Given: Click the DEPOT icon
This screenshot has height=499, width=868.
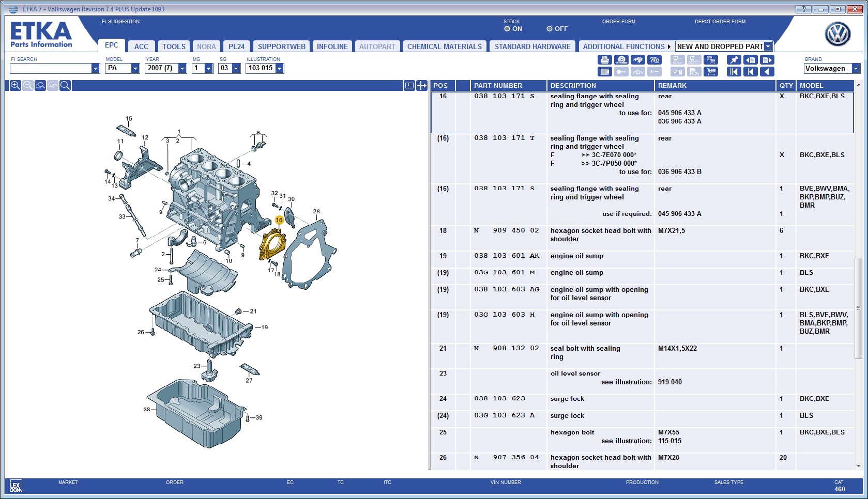Looking at the screenshot, I should pos(694,60).
